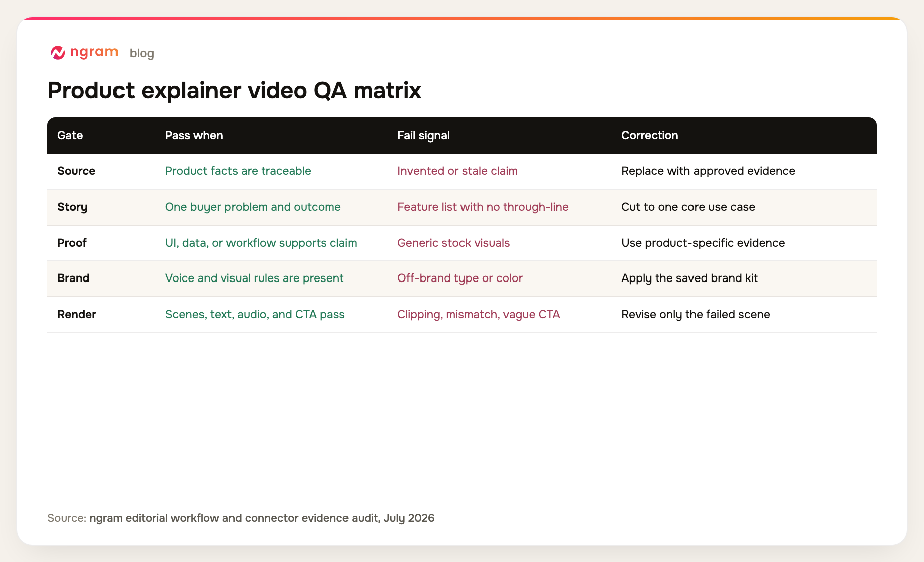Image resolution: width=924 pixels, height=562 pixels.
Task: Select the 'Product explainer video QA matrix' heading
Action: [235, 91]
